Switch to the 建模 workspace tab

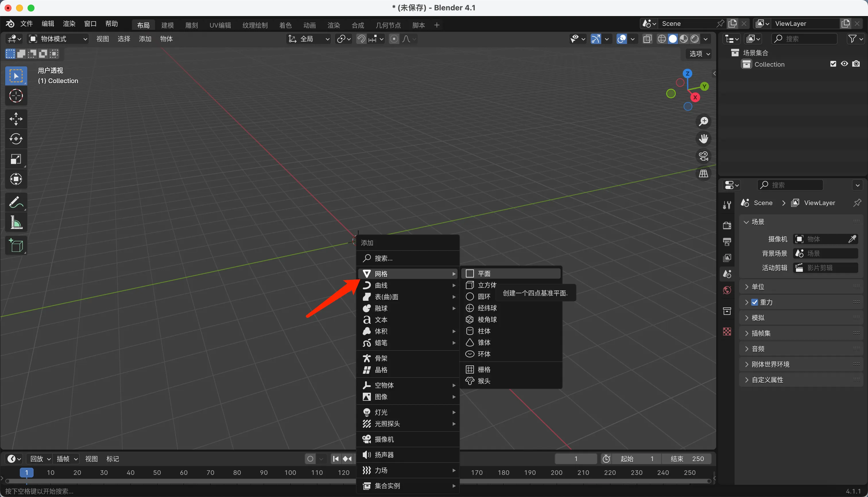pyautogui.click(x=167, y=25)
